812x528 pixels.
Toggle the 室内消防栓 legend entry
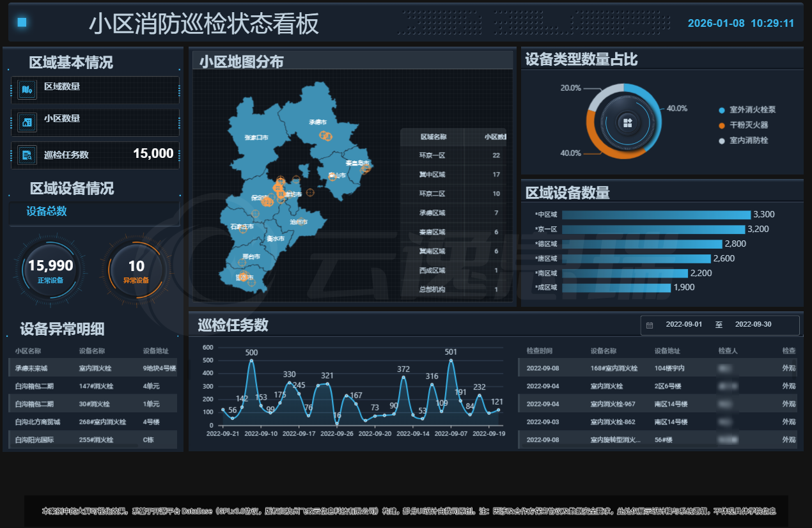(x=744, y=140)
